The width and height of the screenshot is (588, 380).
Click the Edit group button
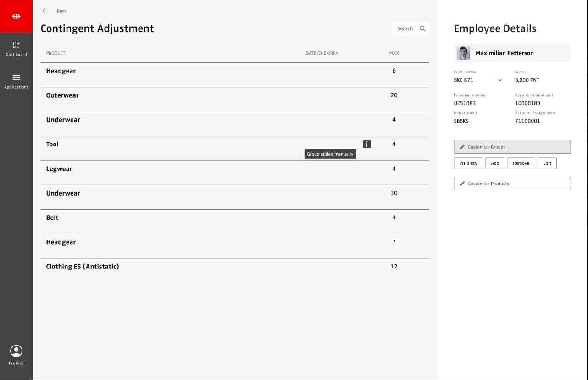coord(547,163)
